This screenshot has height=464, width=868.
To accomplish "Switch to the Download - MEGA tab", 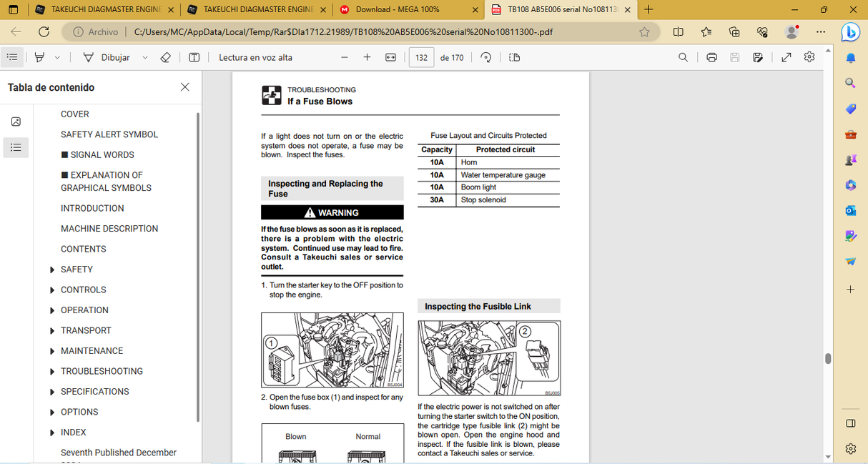I will [397, 10].
